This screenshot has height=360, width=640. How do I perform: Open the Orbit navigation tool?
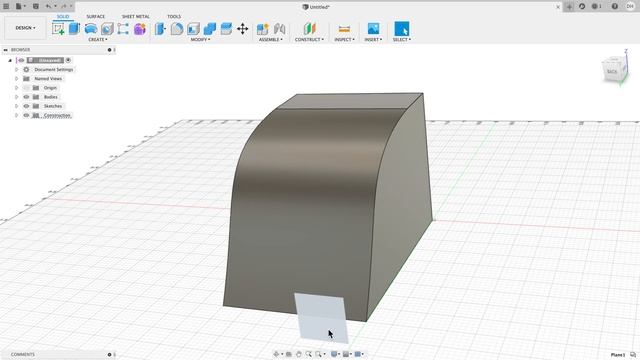click(276, 354)
